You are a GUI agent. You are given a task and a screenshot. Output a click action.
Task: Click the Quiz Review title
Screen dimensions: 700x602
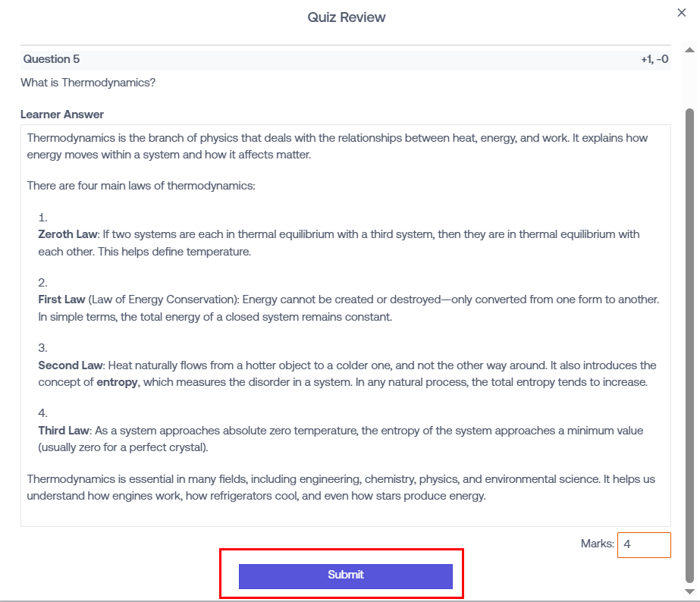click(x=347, y=17)
